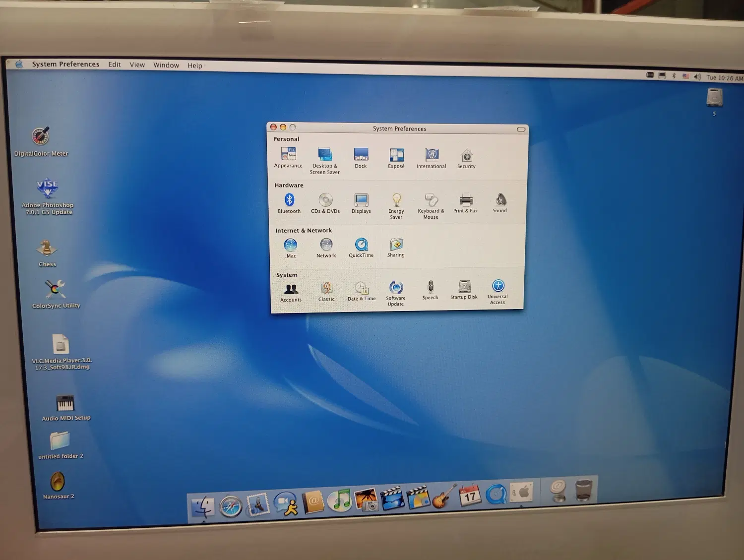Open the Classic preference pane
The image size is (744, 560).
pyautogui.click(x=326, y=292)
